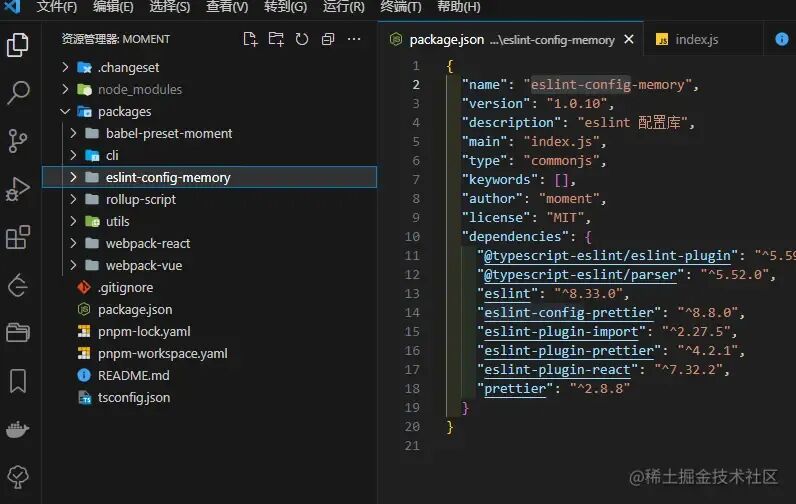Open Source Control view
The height and width of the screenshot is (504, 796).
click(18, 141)
